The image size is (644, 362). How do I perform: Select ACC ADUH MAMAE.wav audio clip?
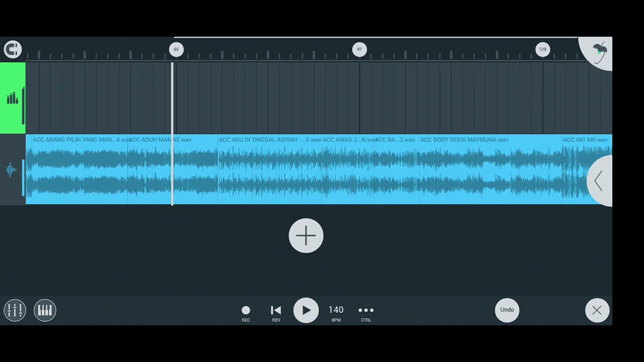click(x=173, y=169)
